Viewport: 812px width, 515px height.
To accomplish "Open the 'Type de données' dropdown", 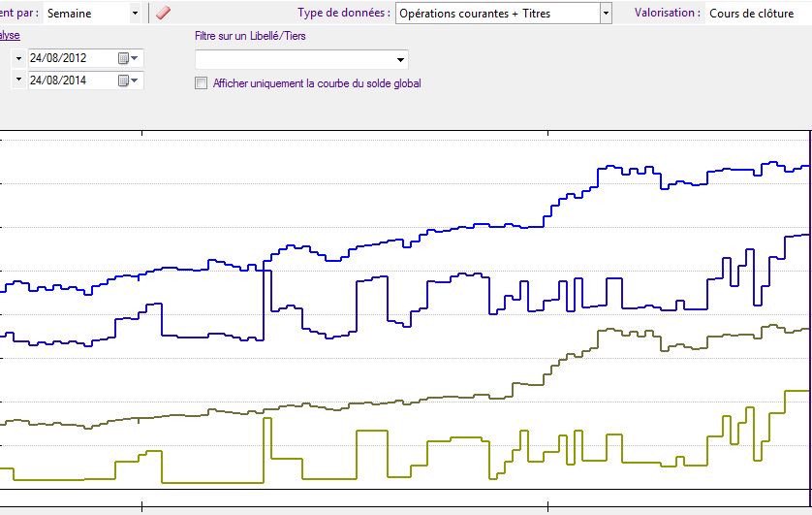I will (606, 14).
